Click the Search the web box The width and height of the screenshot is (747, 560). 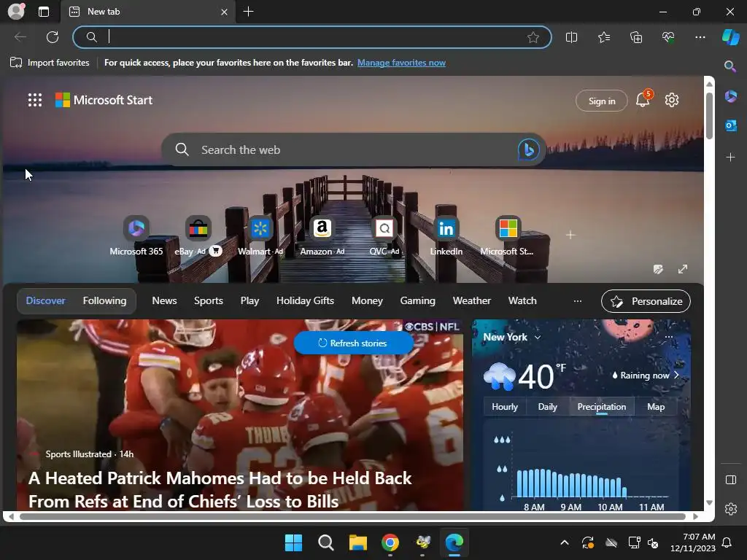tap(353, 149)
